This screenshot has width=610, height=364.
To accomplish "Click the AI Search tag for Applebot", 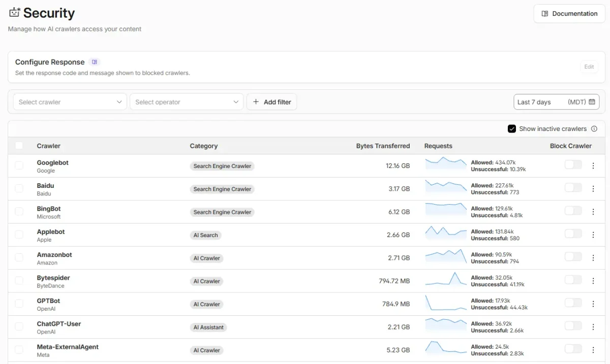I will 205,235.
